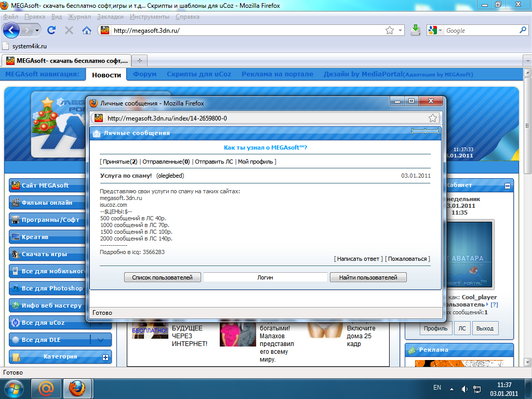This screenshot has width=532, height=399.
Task: Click the Stop loading X icon
Action: [69, 31]
